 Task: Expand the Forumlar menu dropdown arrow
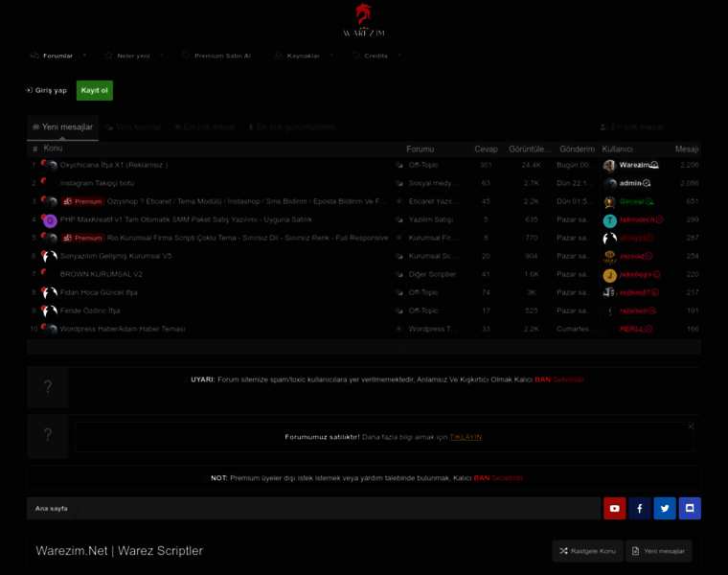85,56
